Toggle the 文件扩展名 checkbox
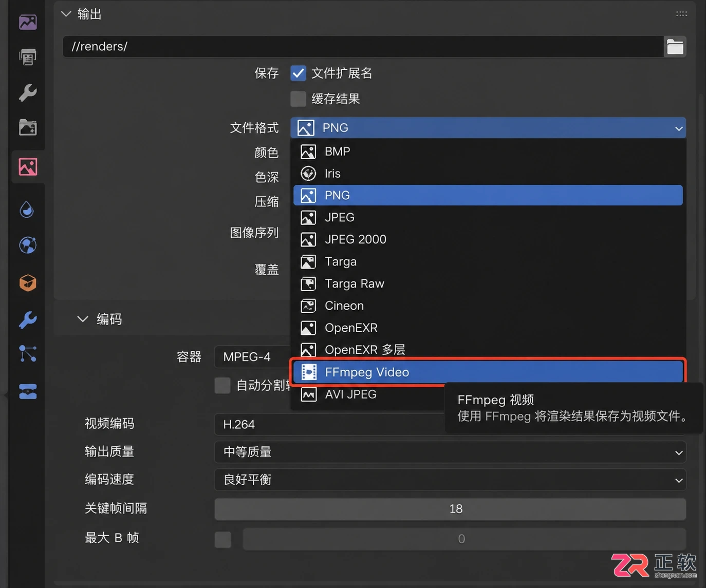Image resolution: width=706 pixels, height=588 pixels. tap(298, 73)
